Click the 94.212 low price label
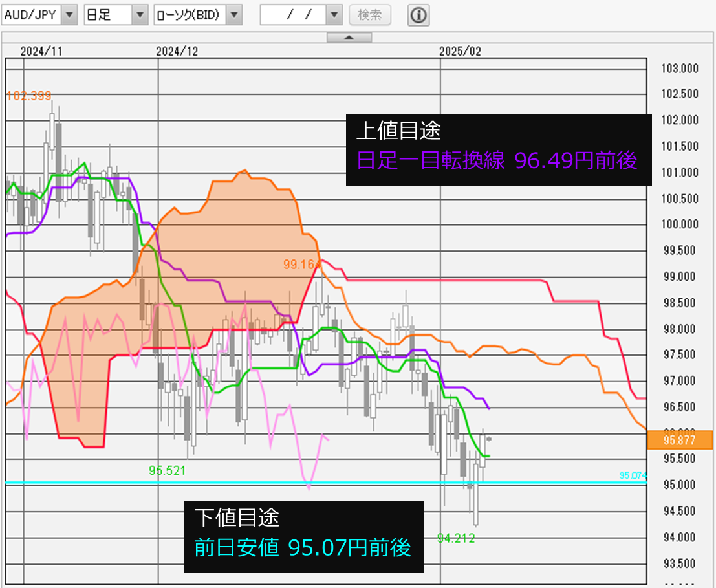This screenshot has width=716, height=588. click(x=455, y=538)
